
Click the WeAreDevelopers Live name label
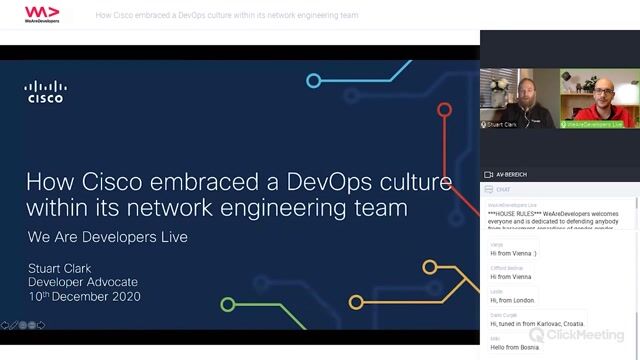[595, 124]
